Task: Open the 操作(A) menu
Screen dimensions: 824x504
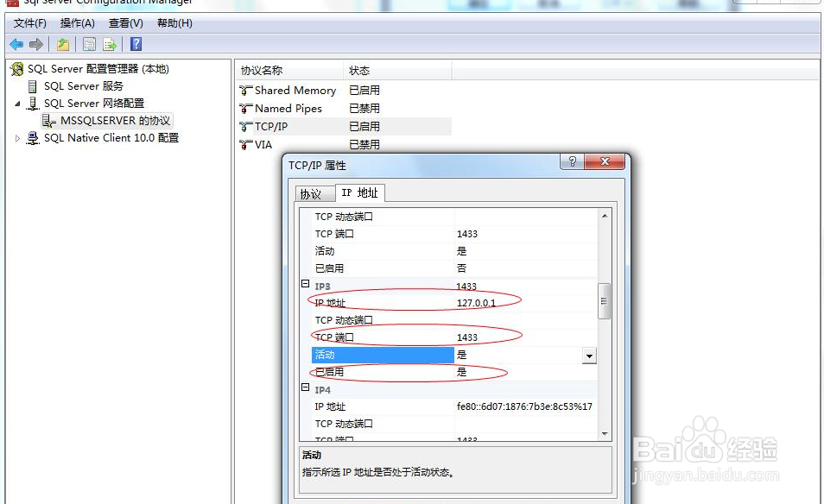Action: pos(77,23)
